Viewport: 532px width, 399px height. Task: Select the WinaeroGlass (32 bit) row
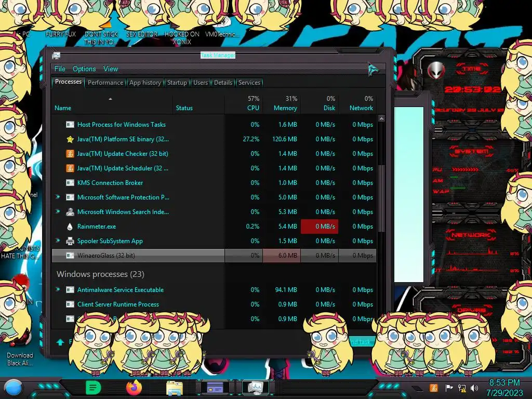pos(214,256)
